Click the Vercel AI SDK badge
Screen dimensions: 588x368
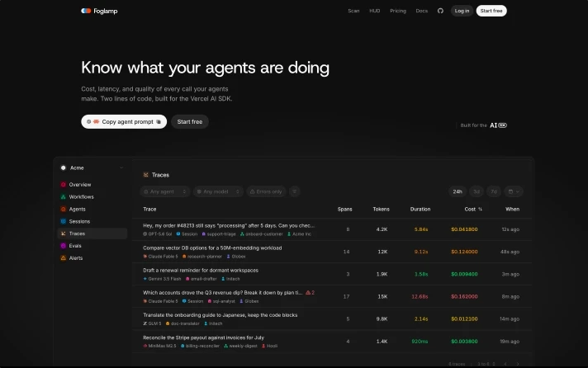click(498, 125)
